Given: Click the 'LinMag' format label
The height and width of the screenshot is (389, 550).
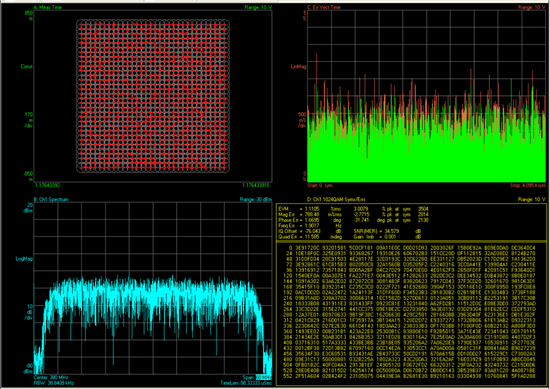Looking at the screenshot, I should pyautogui.click(x=299, y=66).
